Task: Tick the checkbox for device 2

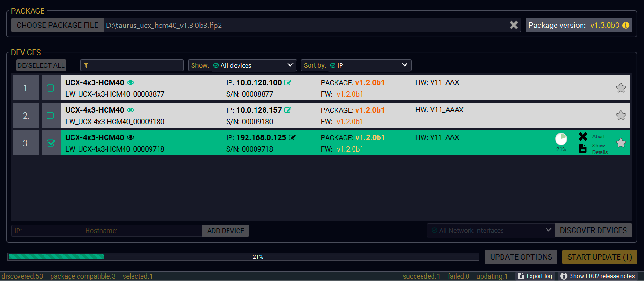Action: tap(51, 116)
